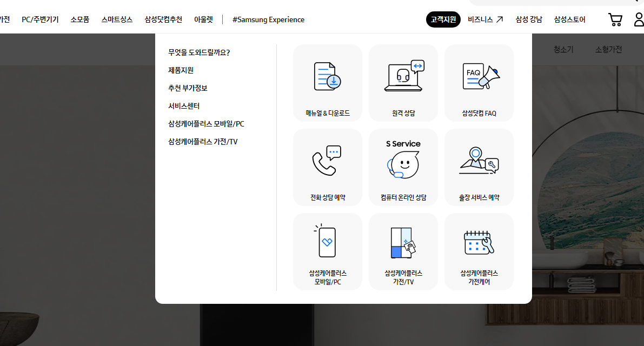
Task: Go to 삼성스토어 page
Action: tap(569, 19)
